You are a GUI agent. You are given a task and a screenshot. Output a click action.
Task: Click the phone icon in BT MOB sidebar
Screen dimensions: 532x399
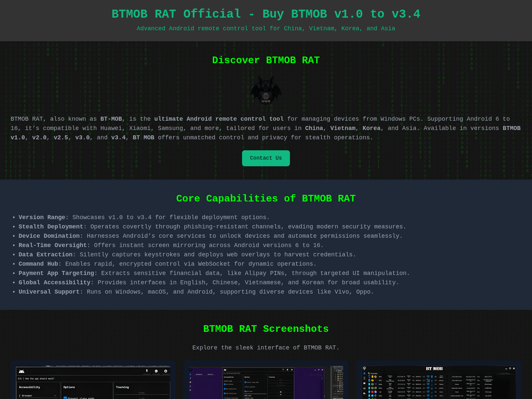pos(364,378)
